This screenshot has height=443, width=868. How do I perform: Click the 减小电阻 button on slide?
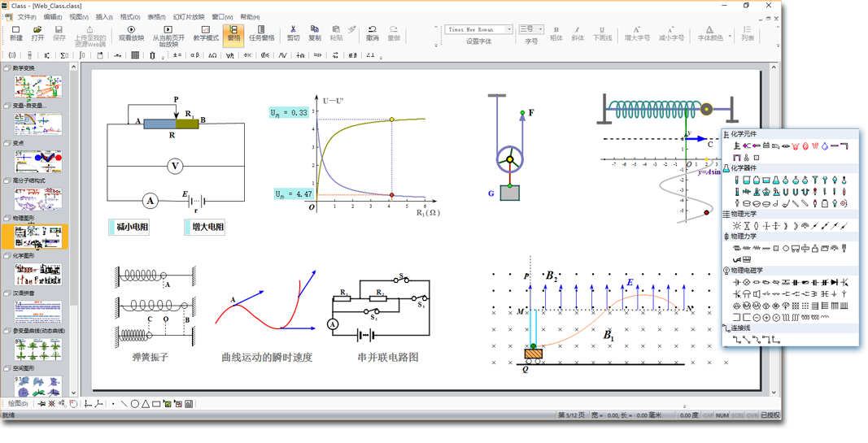tap(130, 228)
